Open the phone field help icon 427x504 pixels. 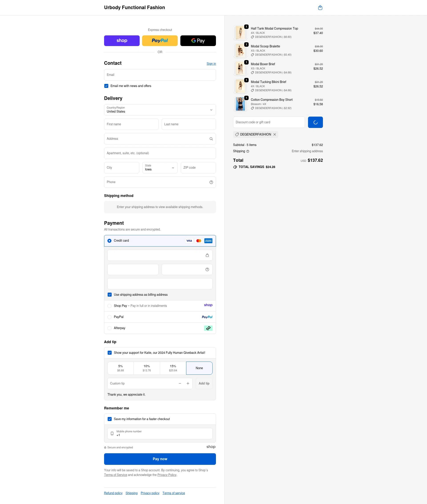click(x=211, y=182)
